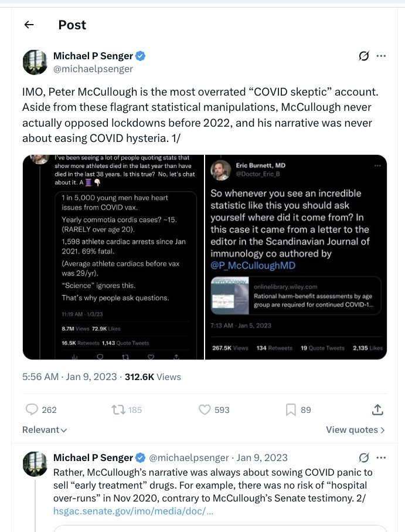Expand the Relevant sort dropdown
The height and width of the screenshot is (532, 405).
(45, 430)
